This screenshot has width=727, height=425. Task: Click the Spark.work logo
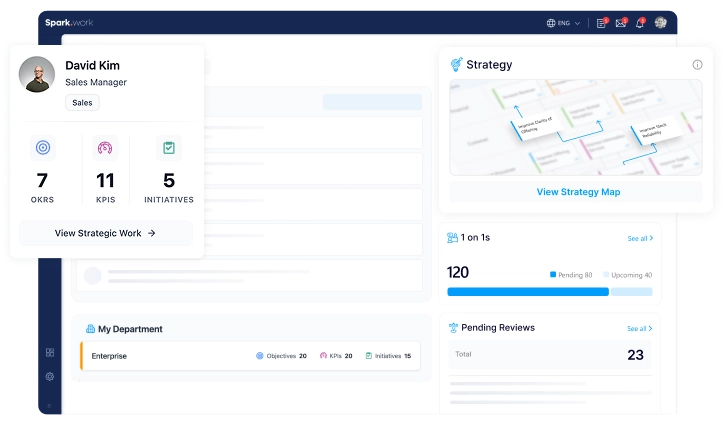68,22
